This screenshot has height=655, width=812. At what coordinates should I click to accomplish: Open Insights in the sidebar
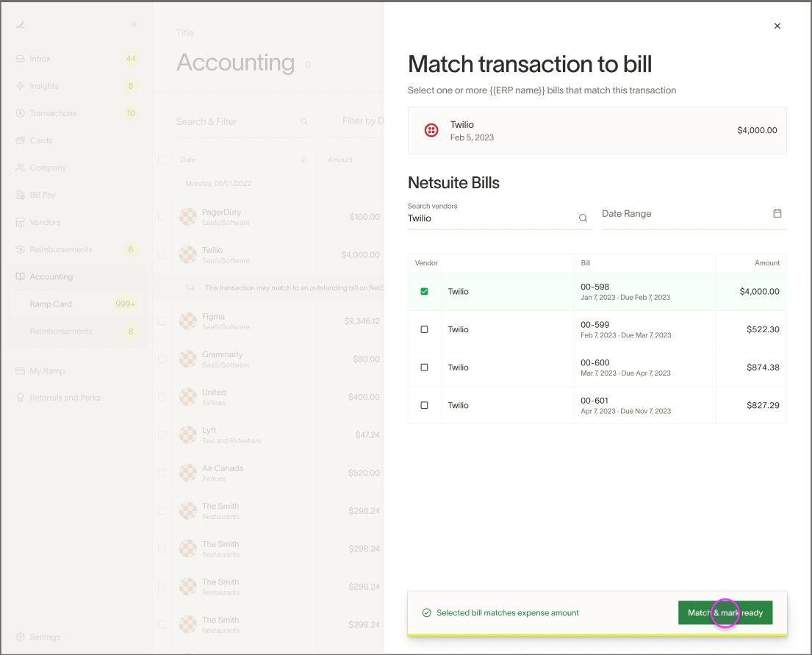click(x=76, y=86)
